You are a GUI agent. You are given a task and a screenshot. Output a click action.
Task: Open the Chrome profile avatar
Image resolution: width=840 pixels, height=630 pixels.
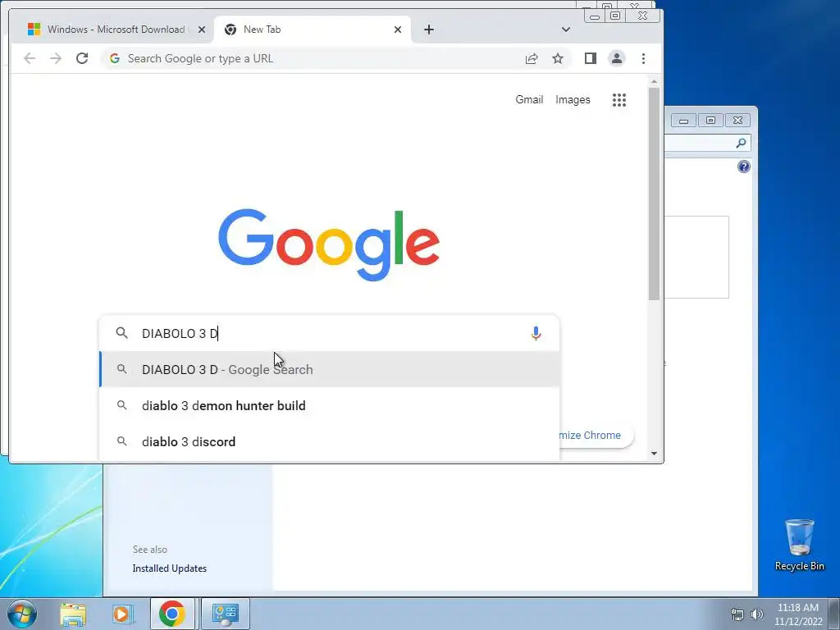[617, 58]
